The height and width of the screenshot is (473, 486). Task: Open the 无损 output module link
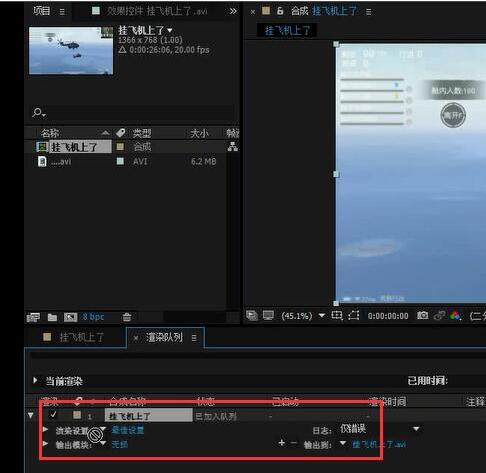coord(120,444)
